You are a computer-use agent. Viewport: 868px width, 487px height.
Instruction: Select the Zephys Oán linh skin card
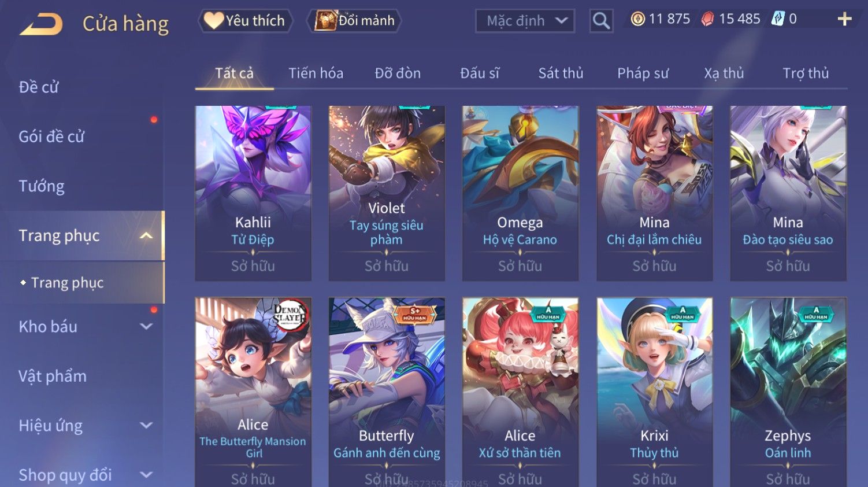tap(788, 392)
